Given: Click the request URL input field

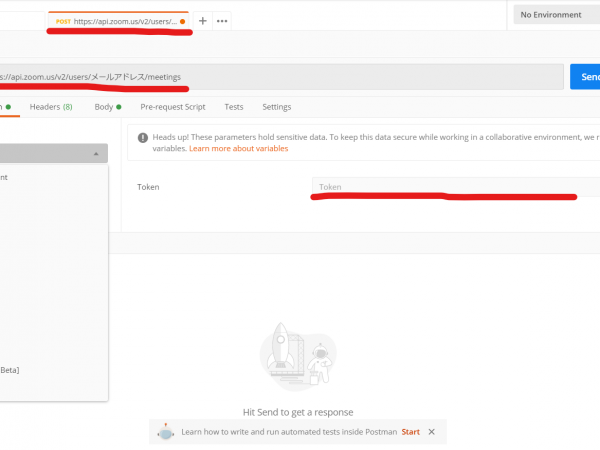Looking at the screenshot, I should click(x=281, y=77).
